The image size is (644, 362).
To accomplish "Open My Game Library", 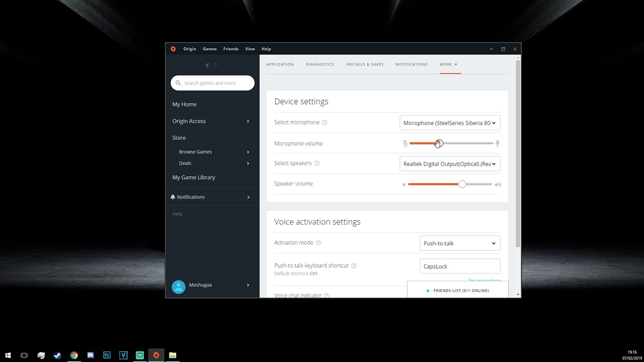I will (x=194, y=177).
